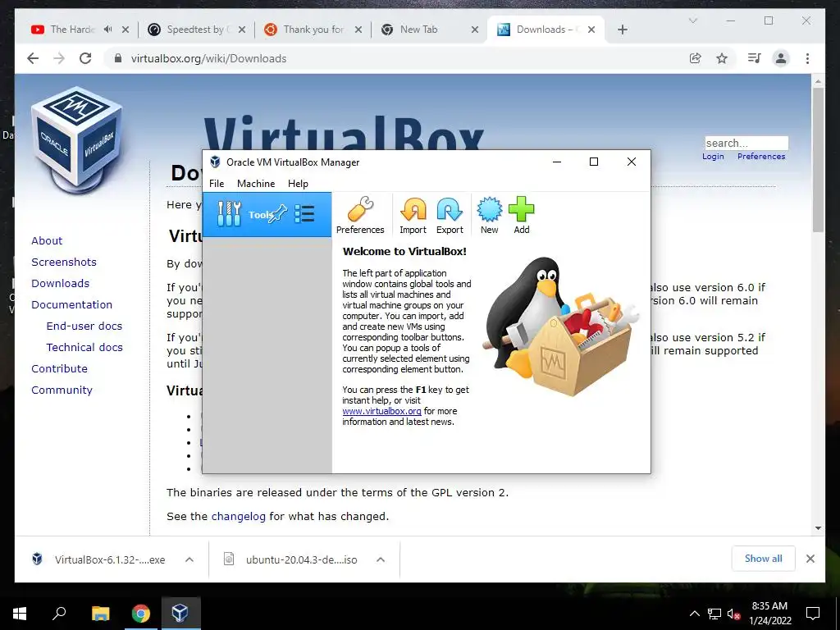Mute the YouTube tab audio icon
840x630 pixels.
click(107, 30)
